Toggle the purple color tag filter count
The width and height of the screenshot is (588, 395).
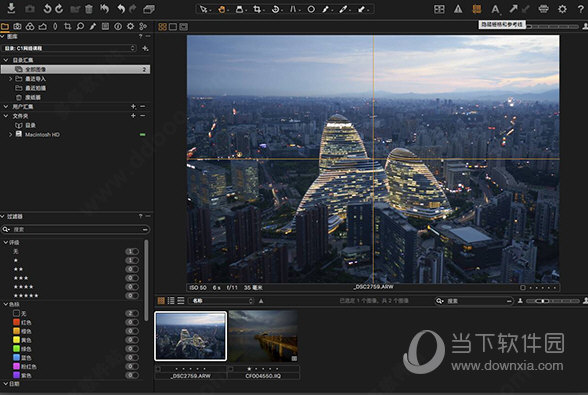pos(132,375)
